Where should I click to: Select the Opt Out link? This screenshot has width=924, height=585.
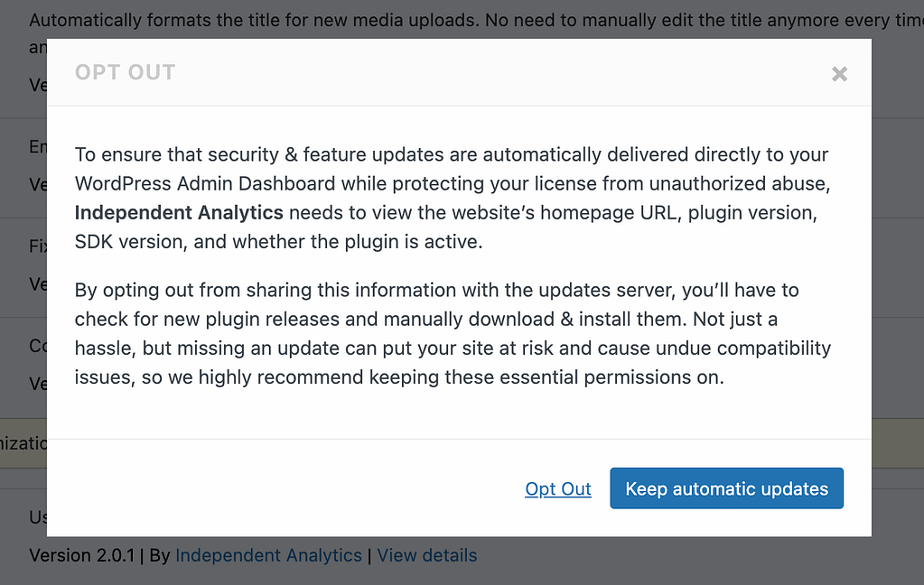pyautogui.click(x=557, y=488)
